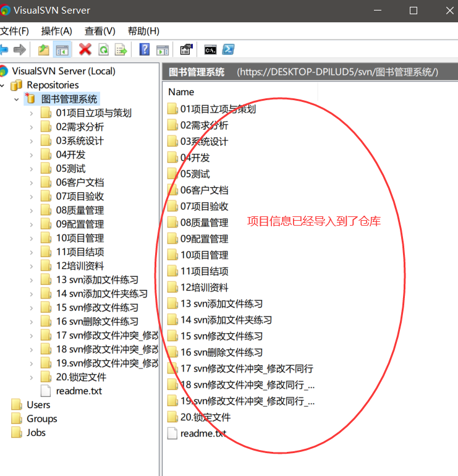Click the 12培训资料 folder icon in list pane
This screenshot has height=476, width=458.
point(172,287)
